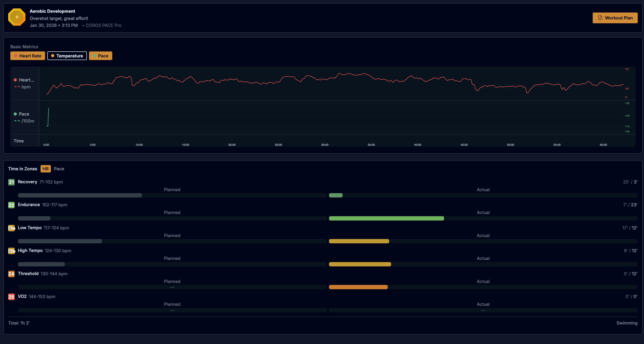This screenshot has height=344, width=644.
Task: Toggle the Temperature metric chip
Action: tap(67, 56)
